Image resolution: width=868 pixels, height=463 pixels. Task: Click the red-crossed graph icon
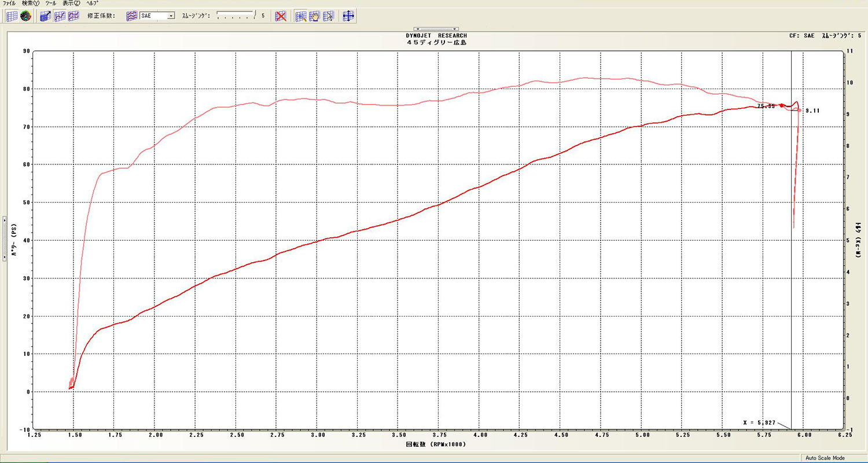pos(281,16)
